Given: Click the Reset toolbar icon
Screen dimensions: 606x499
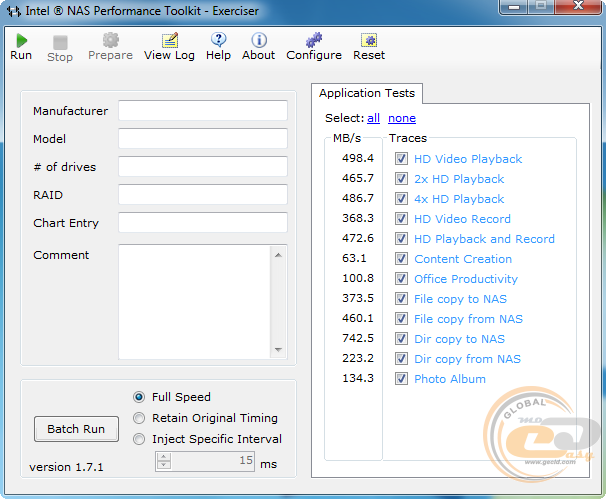Looking at the screenshot, I should click(x=369, y=40).
